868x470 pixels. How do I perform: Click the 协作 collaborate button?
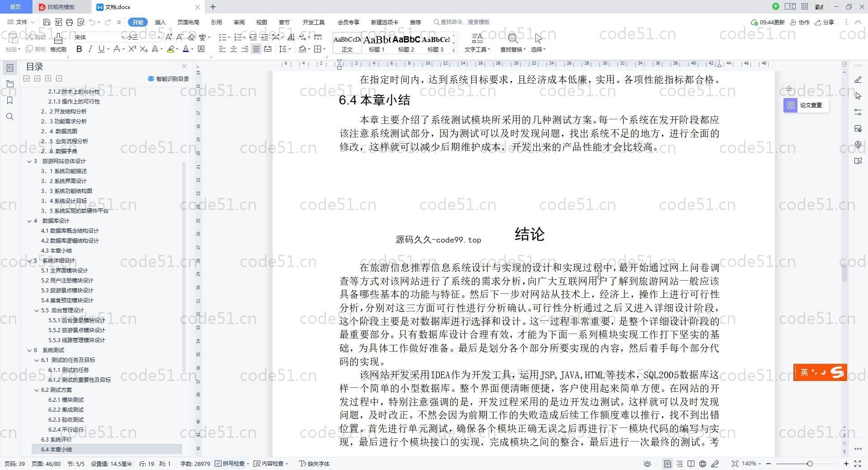800,22
